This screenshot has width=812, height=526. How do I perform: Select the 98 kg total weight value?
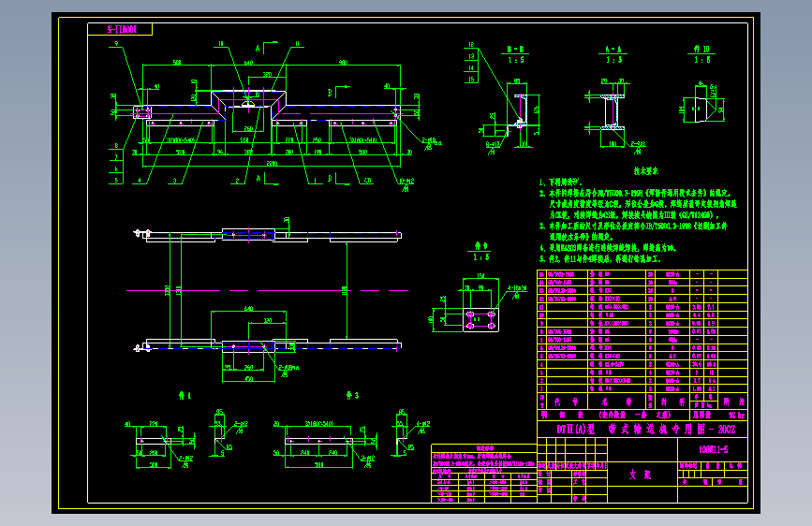click(736, 416)
